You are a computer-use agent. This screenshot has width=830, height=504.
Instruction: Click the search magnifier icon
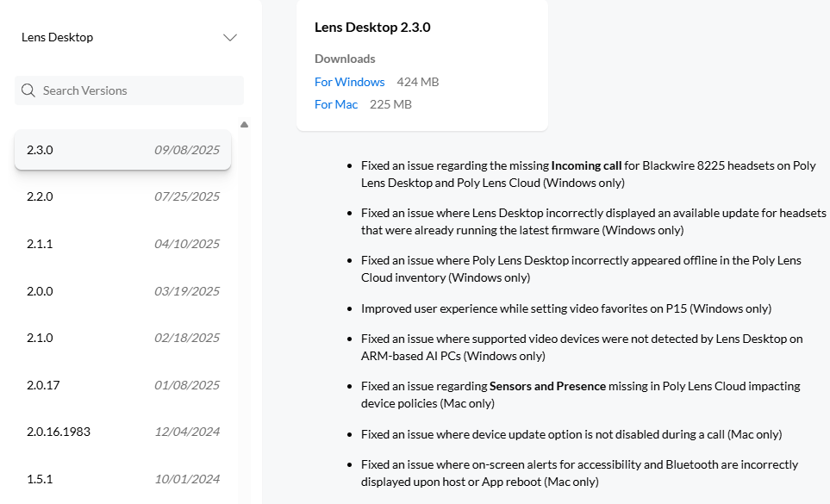27,90
